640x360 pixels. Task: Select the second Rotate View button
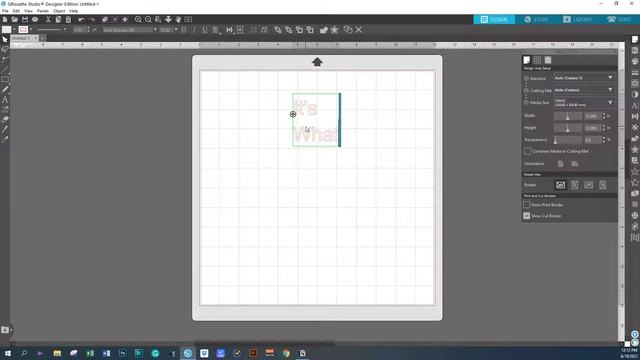[x=574, y=185]
